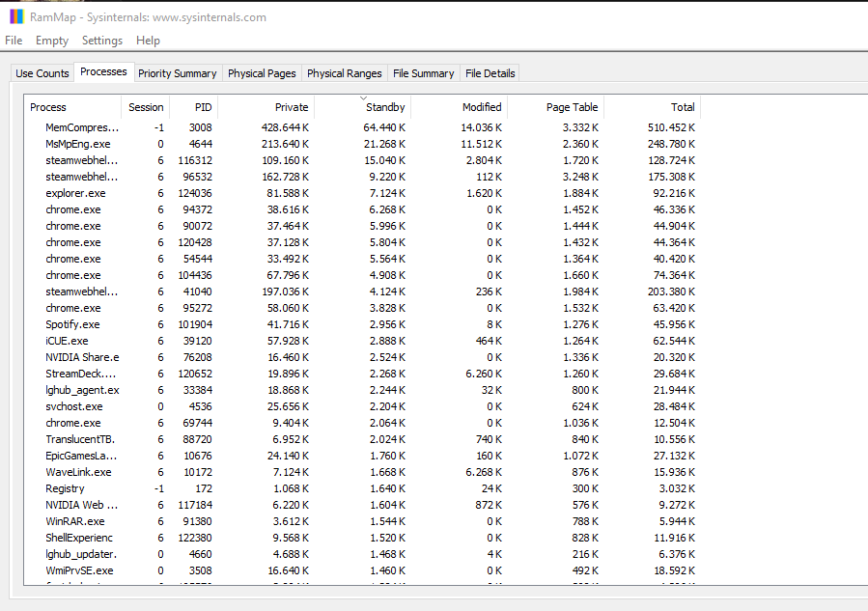Select chrome.exe row with PID 95272
This screenshot has height=611, width=868.
(x=363, y=308)
